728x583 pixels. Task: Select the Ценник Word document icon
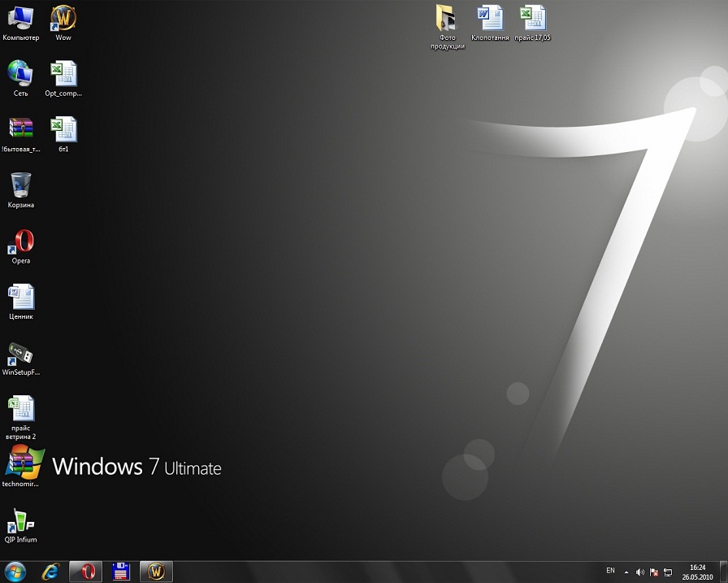(20, 302)
